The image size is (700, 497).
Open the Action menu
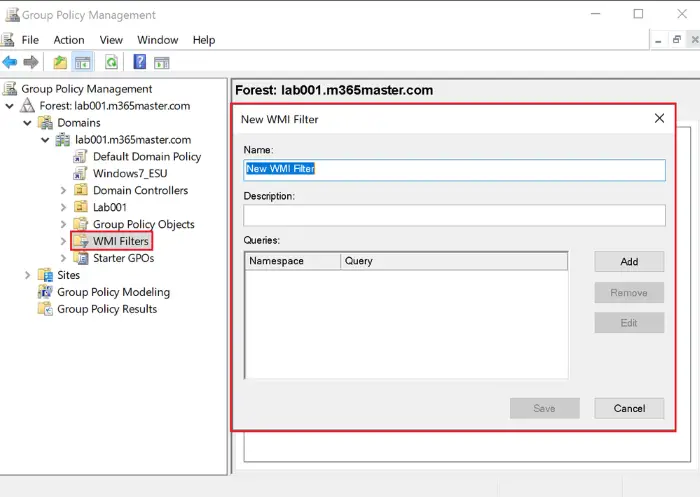coord(69,40)
